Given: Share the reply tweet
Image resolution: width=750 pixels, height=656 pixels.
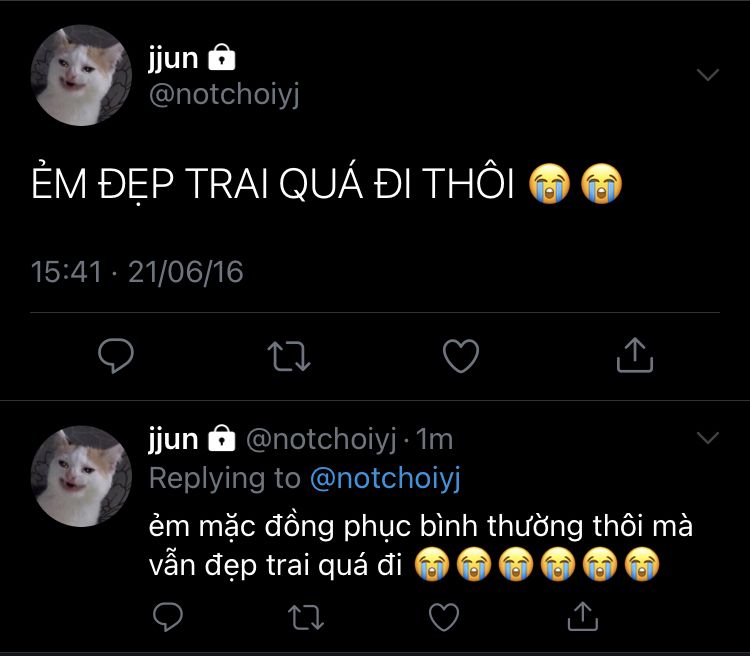Looking at the screenshot, I should (583, 616).
